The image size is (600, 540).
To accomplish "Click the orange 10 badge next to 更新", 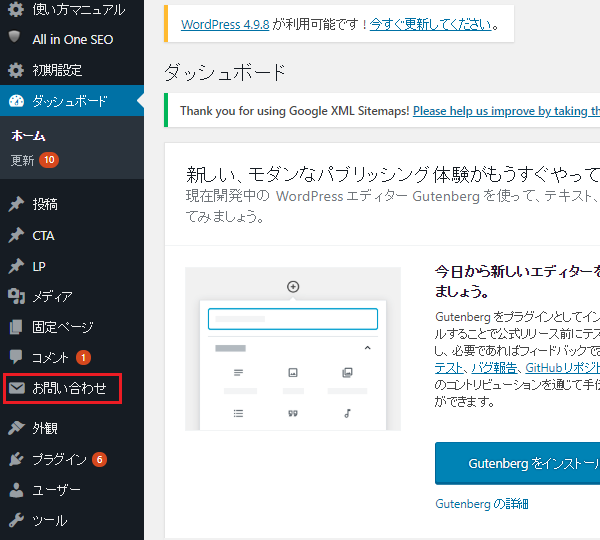I will 49,160.
